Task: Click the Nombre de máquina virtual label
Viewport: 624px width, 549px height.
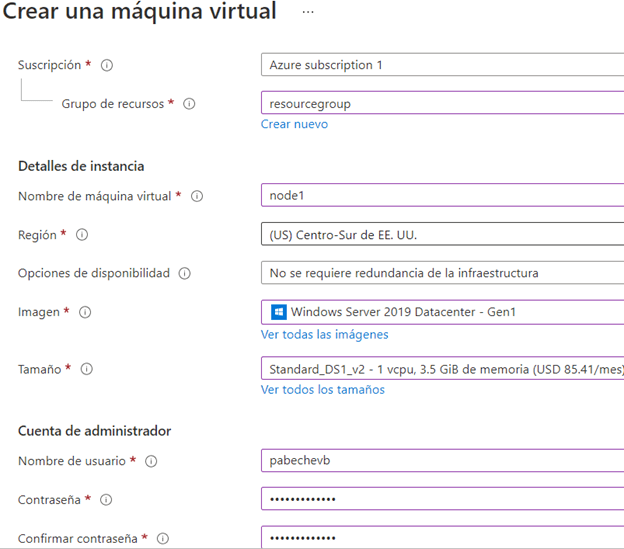Action: 95,196
